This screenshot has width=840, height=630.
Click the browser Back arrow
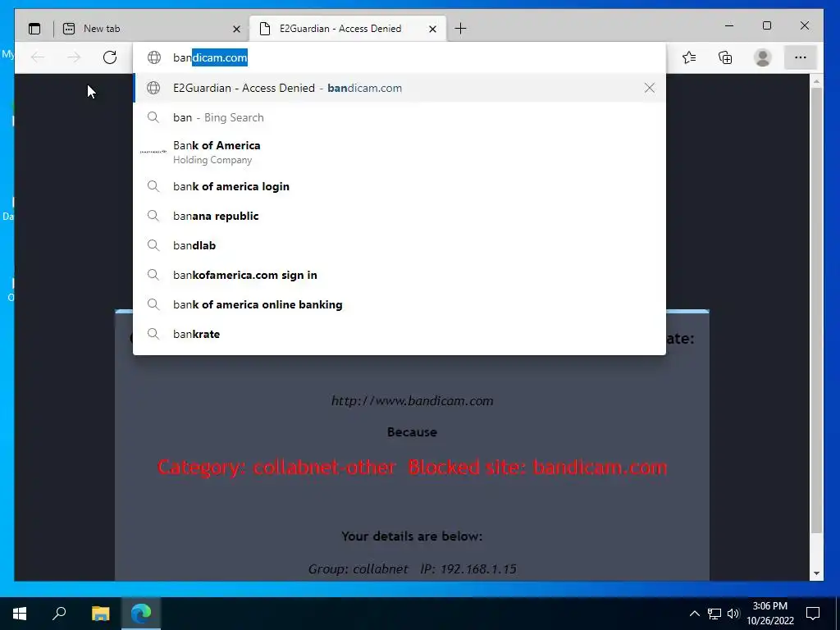click(x=38, y=57)
